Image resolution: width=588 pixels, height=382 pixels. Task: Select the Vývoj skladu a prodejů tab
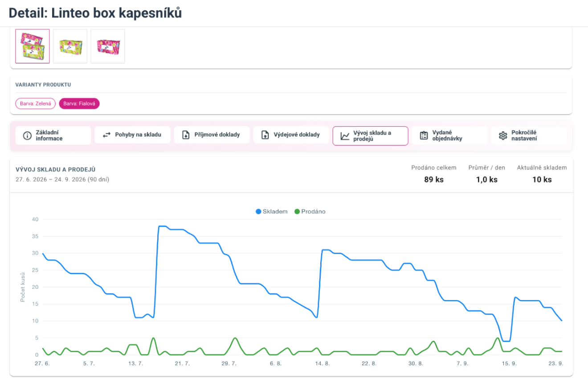(370, 136)
